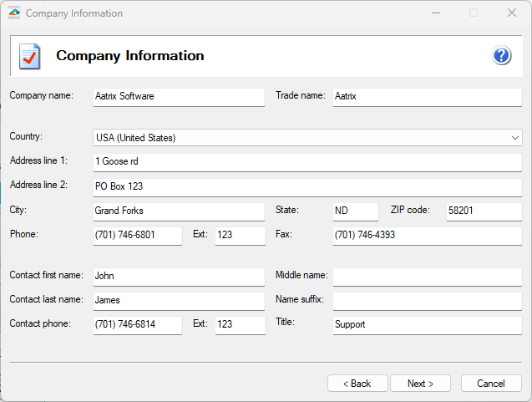The height and width of the screenshot is (402, 532).
Task: Click the Country label
Action: pos(26,136)
